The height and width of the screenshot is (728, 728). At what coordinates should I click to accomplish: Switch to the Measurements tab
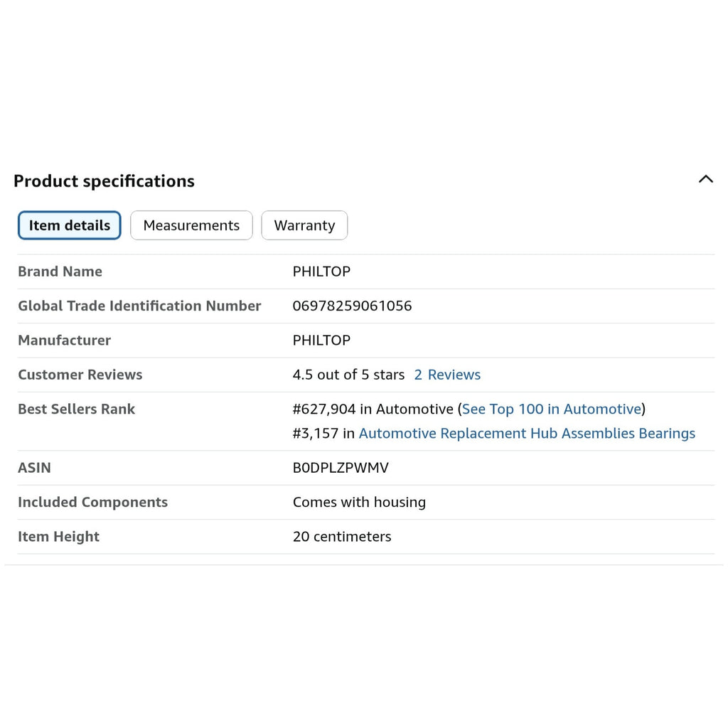pyautogui.click(x=191, y=225)
